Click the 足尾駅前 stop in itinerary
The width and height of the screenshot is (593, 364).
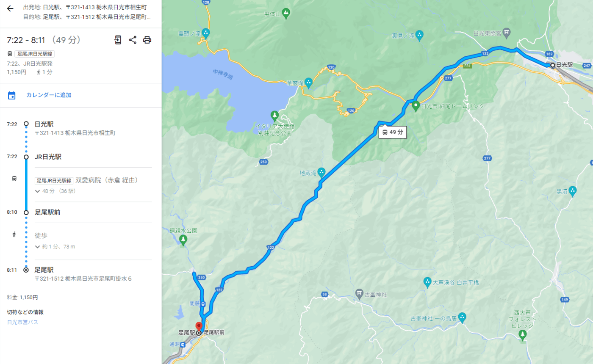(47, 212)
